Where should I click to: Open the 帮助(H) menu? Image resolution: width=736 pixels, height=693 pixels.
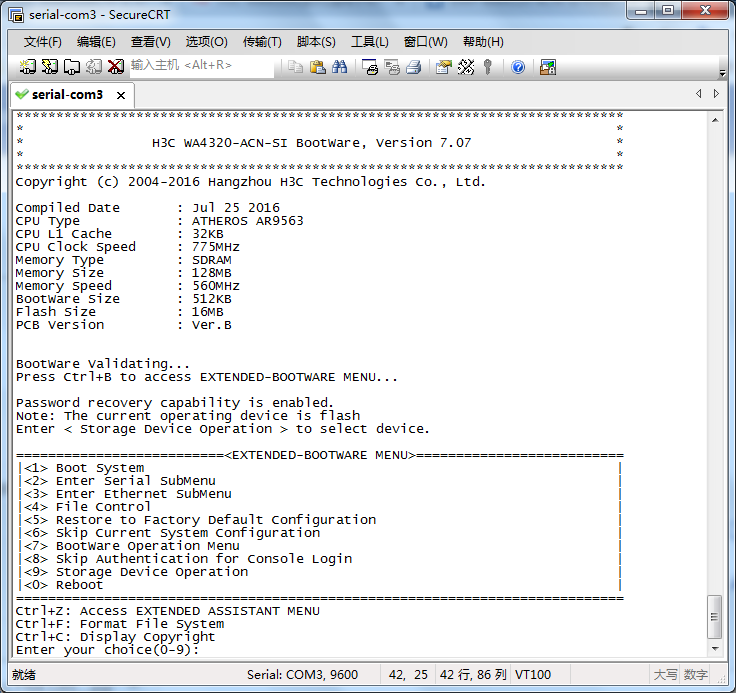tap(483, 42)
